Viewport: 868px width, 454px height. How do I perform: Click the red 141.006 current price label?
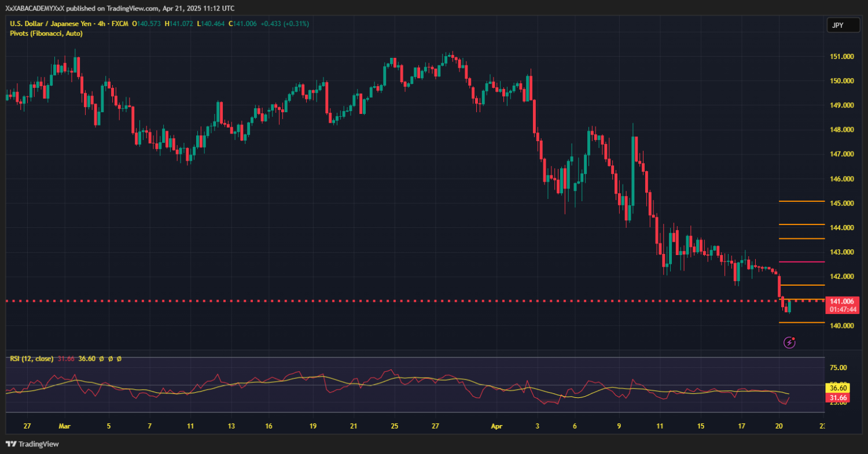click(843, 301)
